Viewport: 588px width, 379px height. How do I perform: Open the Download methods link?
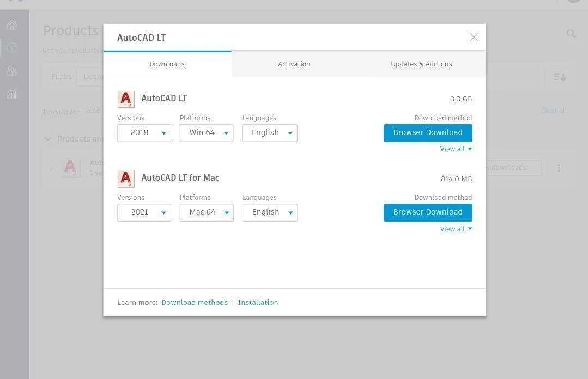(195, 303)
